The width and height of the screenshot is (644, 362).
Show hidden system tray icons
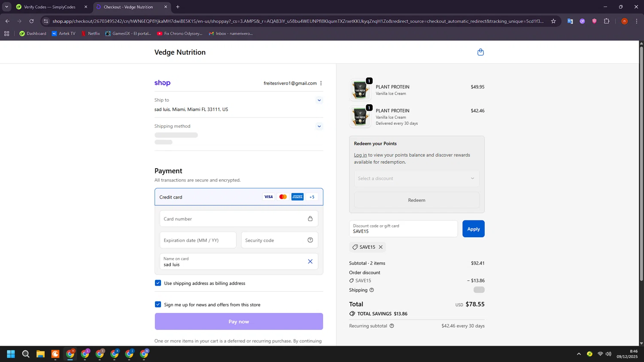pos(579,354)
